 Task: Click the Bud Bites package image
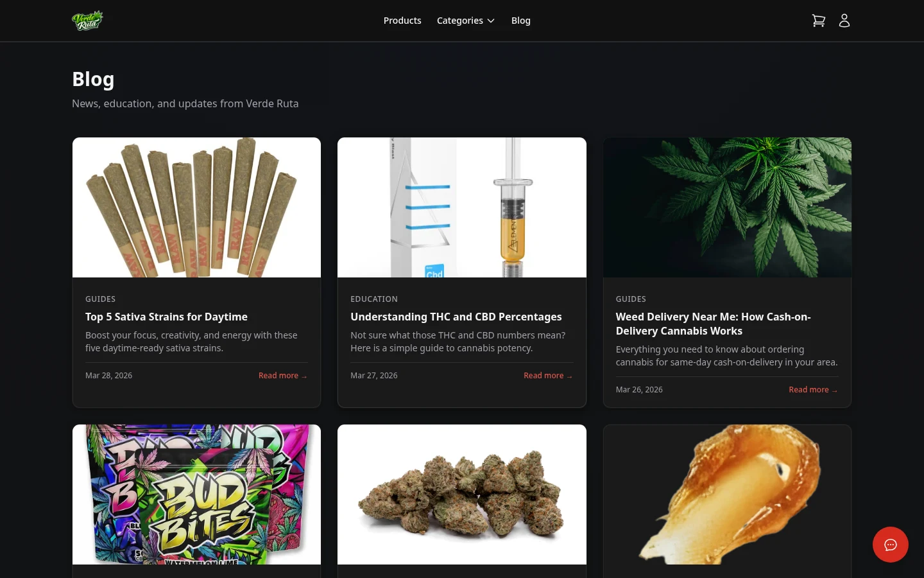click(x=196, y=494)
